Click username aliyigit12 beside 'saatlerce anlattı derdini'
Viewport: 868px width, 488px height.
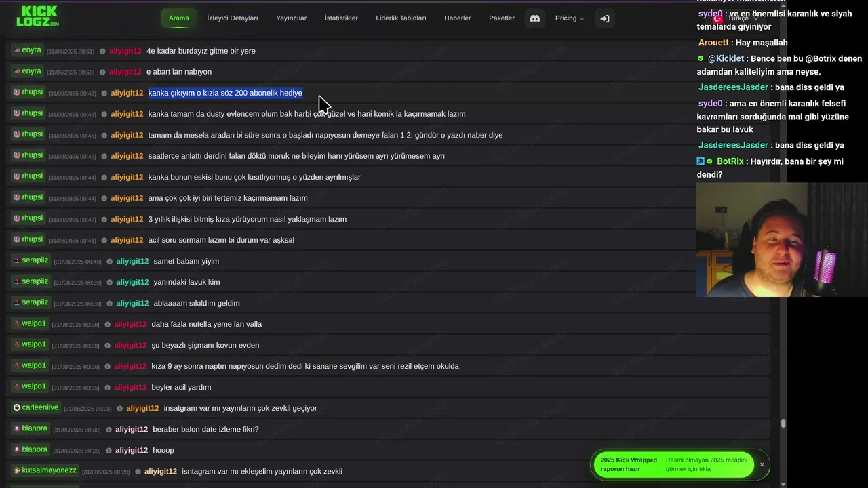(127, 156)
